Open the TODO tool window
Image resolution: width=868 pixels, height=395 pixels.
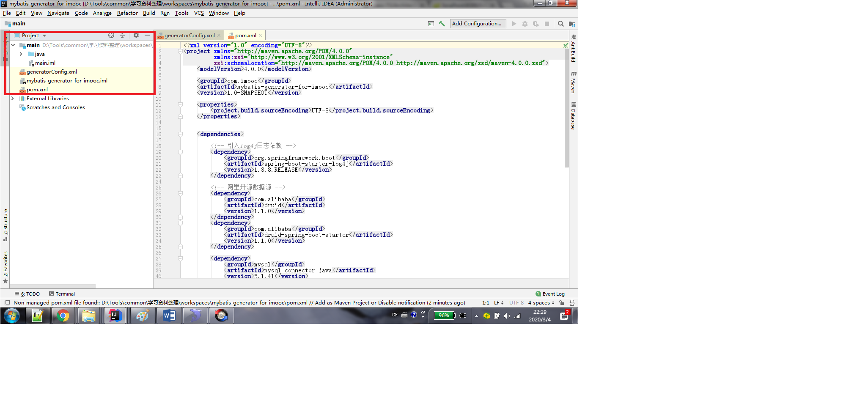tap(27, 294)
